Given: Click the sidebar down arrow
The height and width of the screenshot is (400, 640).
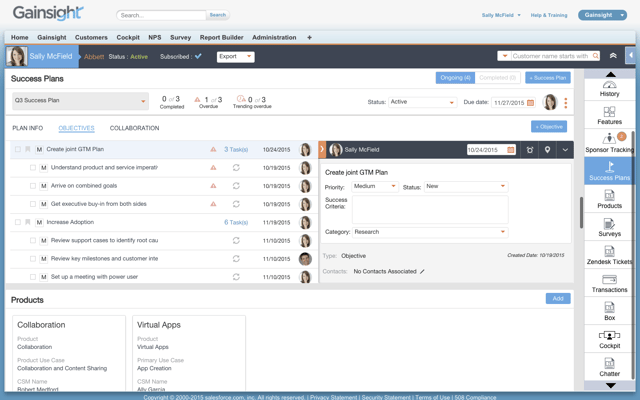Looking at the screenshot, I should [611, 385].
